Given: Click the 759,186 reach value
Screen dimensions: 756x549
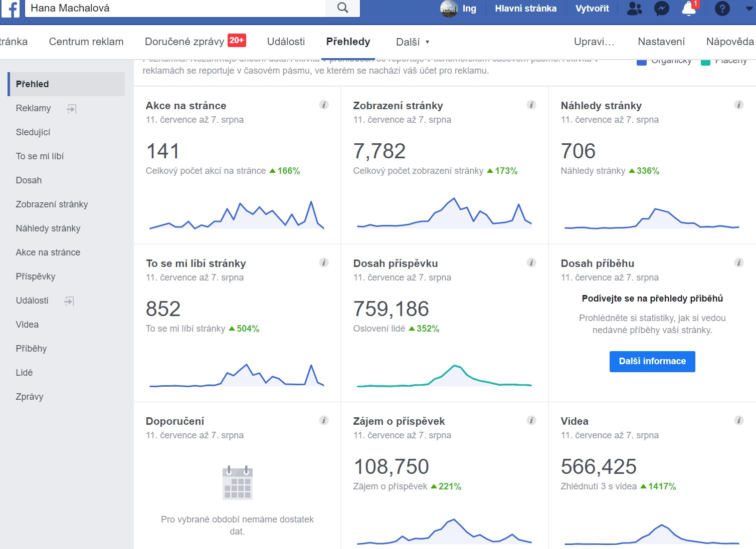Looking at the screenshot, I should 391,309.
